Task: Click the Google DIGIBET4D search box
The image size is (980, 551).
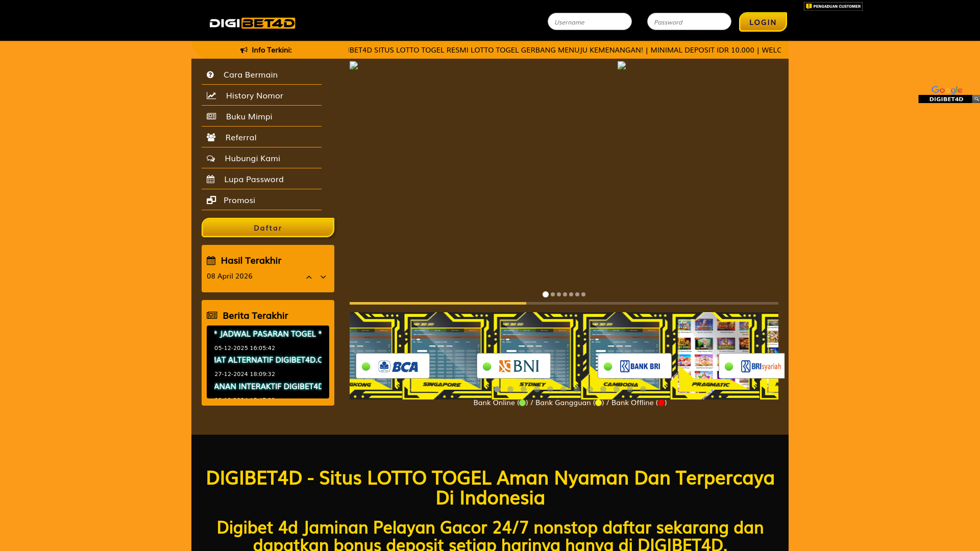Action: [945, 99]
